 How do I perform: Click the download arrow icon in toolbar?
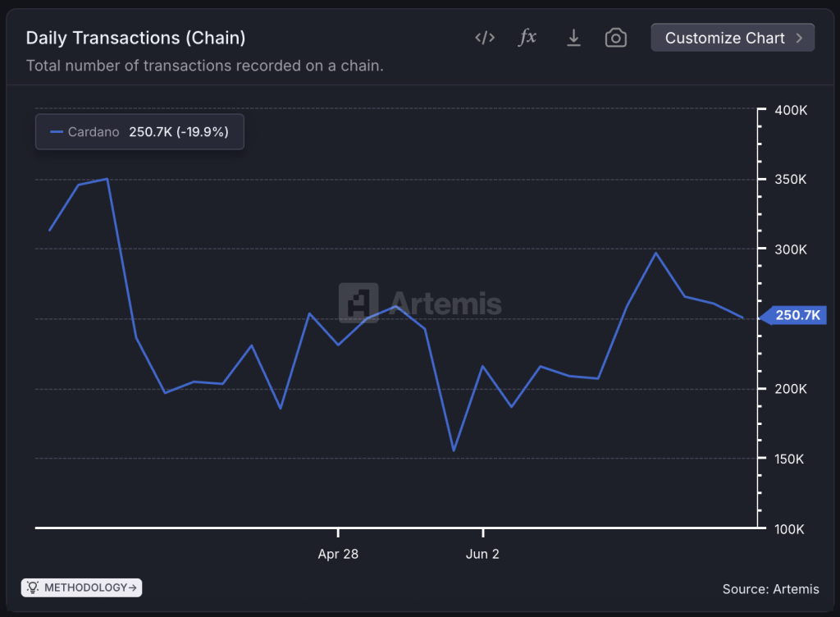(x=573, y=37)
